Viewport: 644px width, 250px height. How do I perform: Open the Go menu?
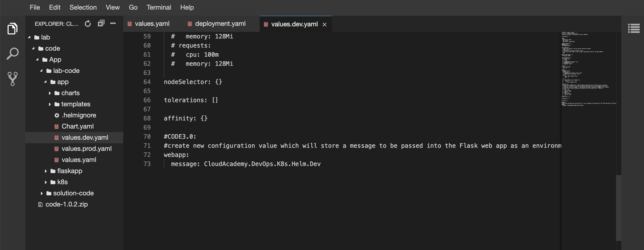point(133,7)
